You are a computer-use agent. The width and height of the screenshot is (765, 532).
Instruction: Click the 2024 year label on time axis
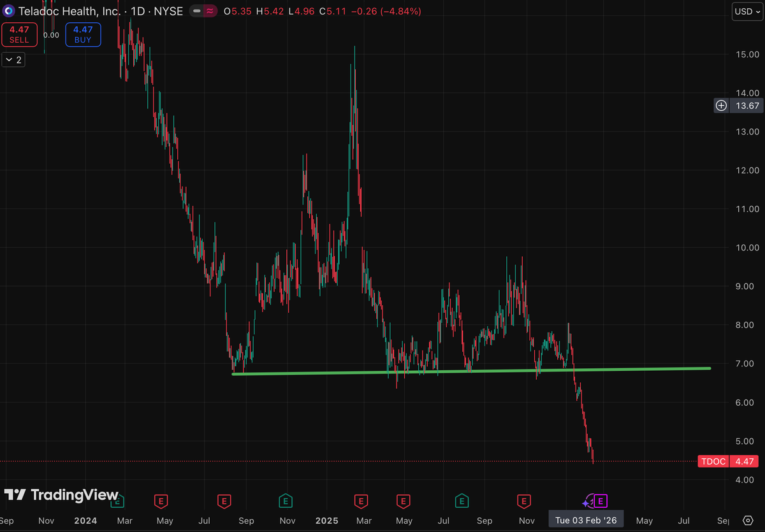85,521
